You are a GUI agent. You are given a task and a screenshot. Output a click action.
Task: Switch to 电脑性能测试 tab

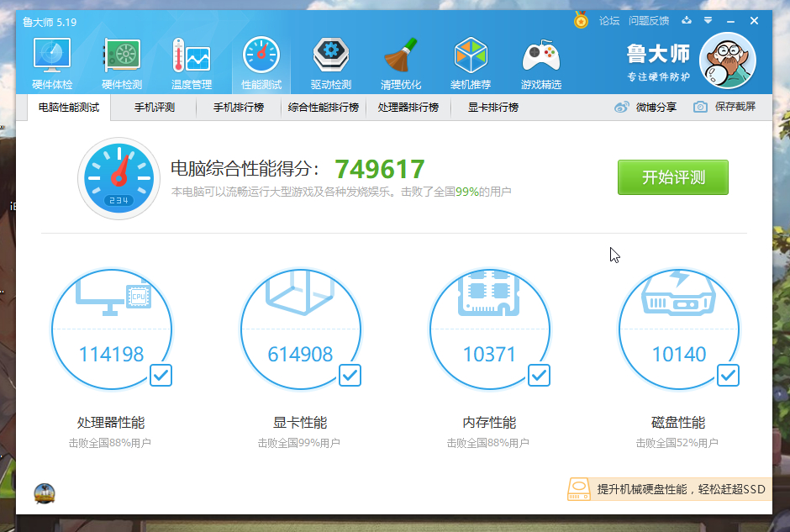[69, 108]
